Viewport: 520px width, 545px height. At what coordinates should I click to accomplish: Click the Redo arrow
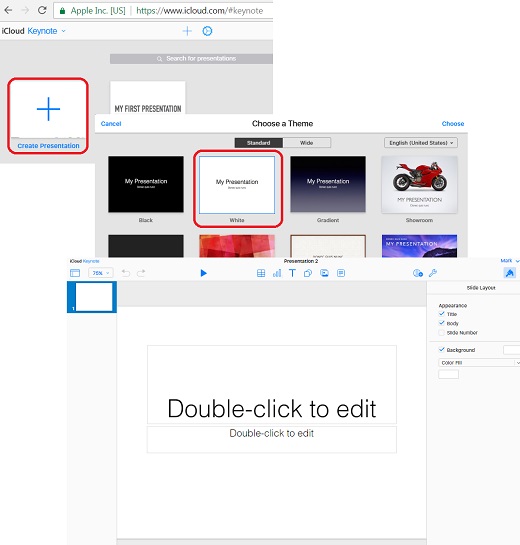coord(141,273)
